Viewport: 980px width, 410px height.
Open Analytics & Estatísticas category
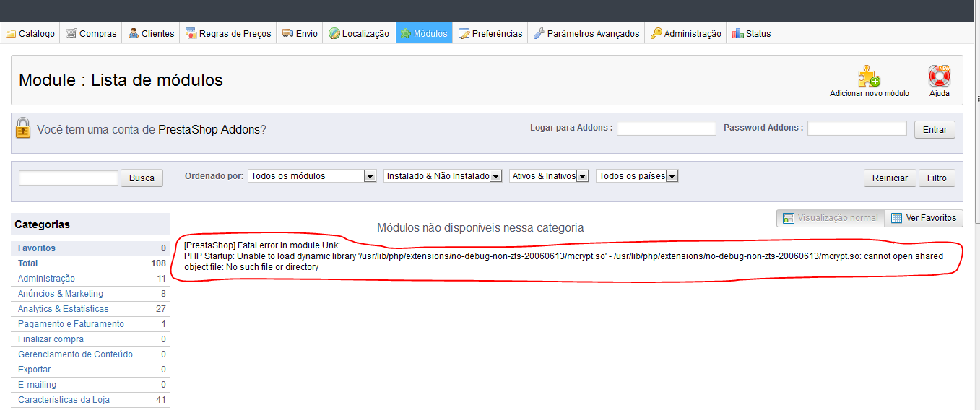[x=92, y=309]
